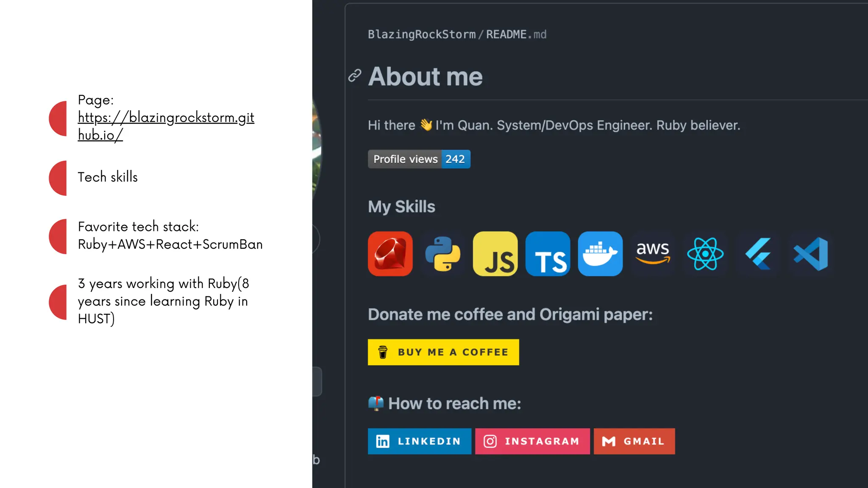Viewport: 868px width, 488px height.
Task: Click the anchor link icon beside About me
Action: tap(355, 75)
